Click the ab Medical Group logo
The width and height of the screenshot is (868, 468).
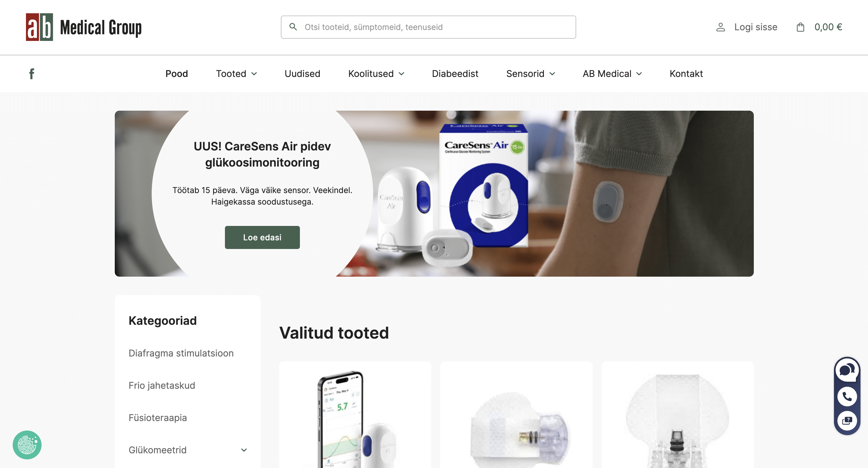(84, 27)
